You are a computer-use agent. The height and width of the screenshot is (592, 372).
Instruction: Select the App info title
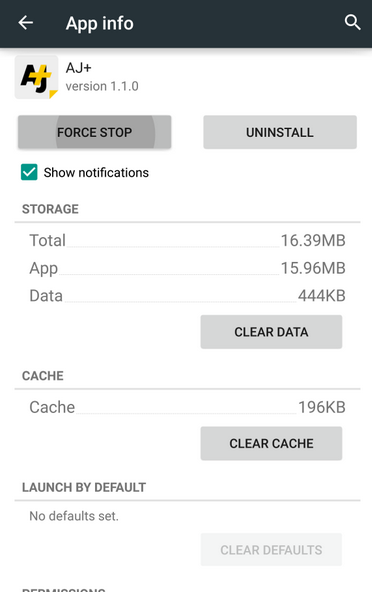click(x=100, y=23)
